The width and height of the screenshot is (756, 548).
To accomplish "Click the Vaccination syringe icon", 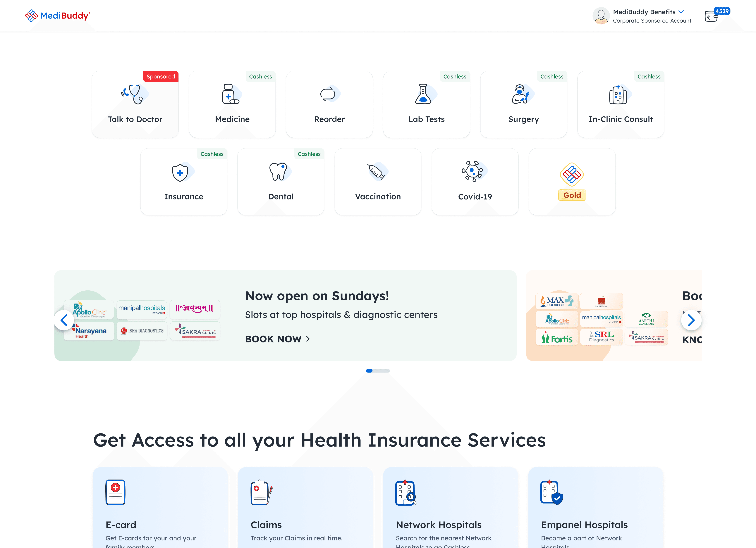I will (x=376, y=172).
